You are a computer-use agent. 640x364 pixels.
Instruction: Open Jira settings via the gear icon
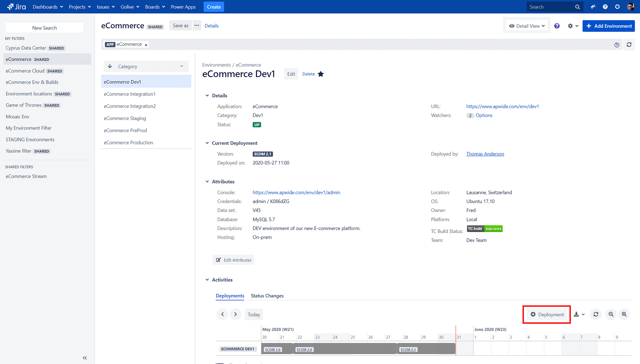click(x=617, y=7)
